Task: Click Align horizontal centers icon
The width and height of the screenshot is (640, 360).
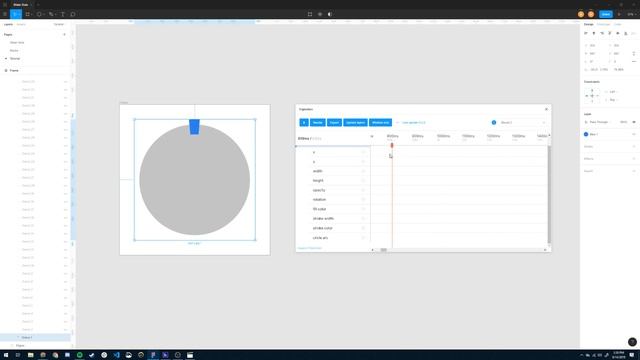Action: pyautogui.click(x=594, y=33)
